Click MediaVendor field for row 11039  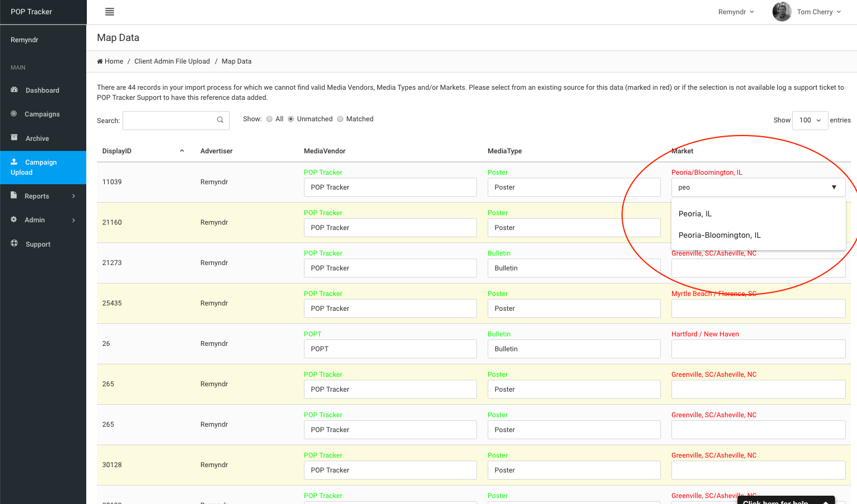click(390, 187)
